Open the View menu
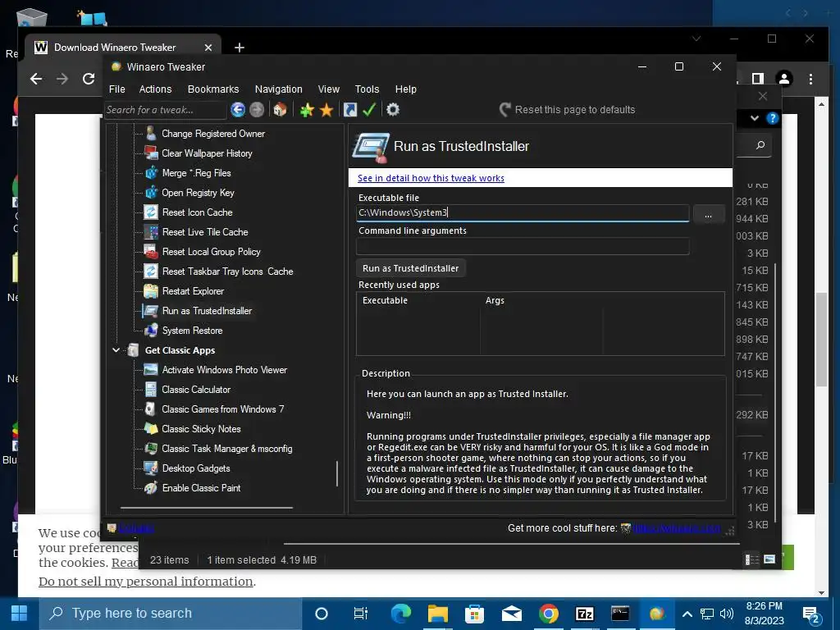The image size is (840, 630). tap(328, 89)
